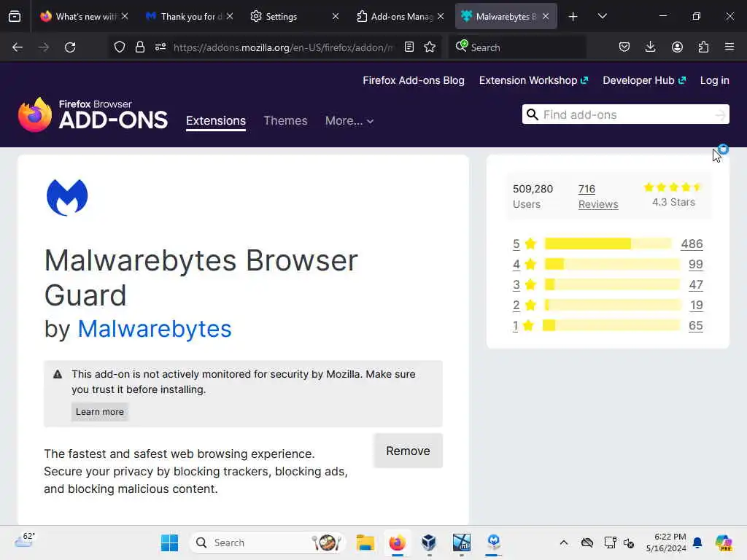
Task: Click the address bar URL
Action: pos(284,47)
